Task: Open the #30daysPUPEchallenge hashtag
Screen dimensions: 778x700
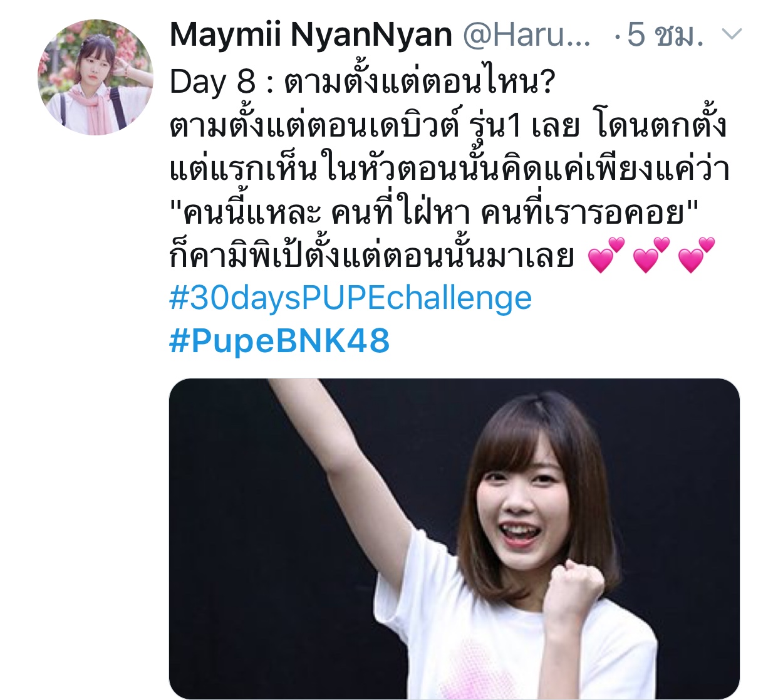Action: point(350,298)
